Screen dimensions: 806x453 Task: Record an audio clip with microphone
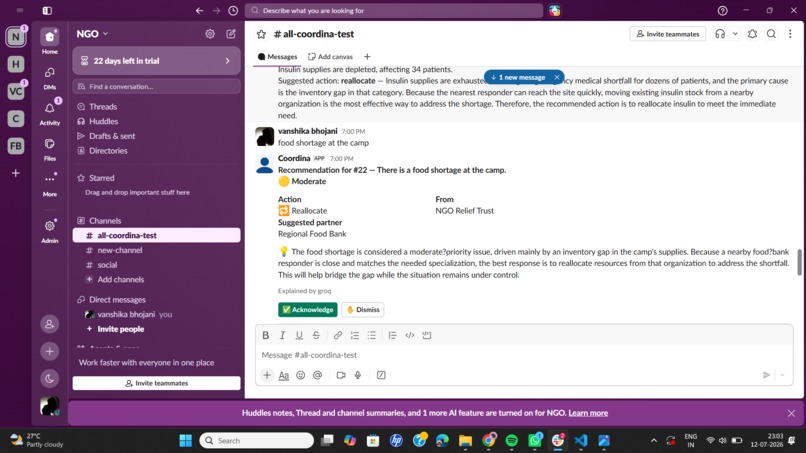pyautogui.click(x=358, y=375)
